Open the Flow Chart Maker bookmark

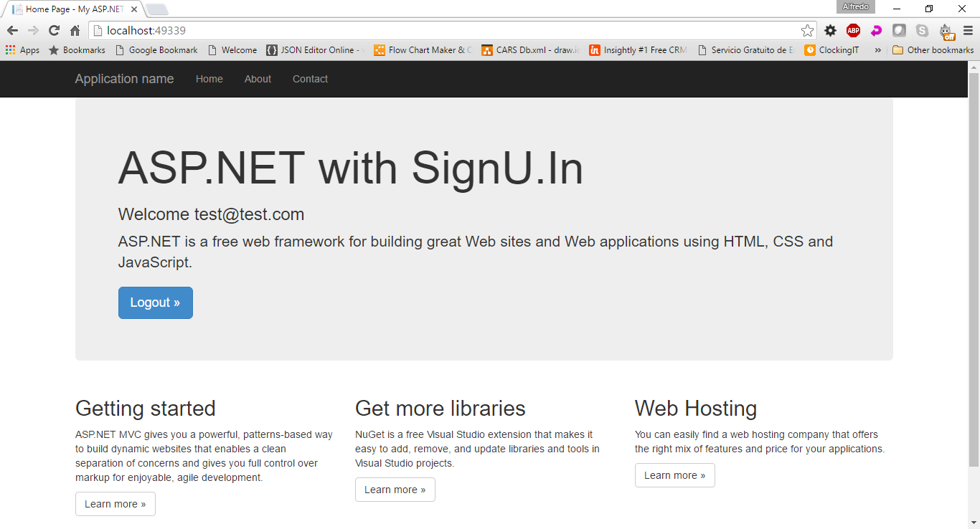[x=423, y=50]
